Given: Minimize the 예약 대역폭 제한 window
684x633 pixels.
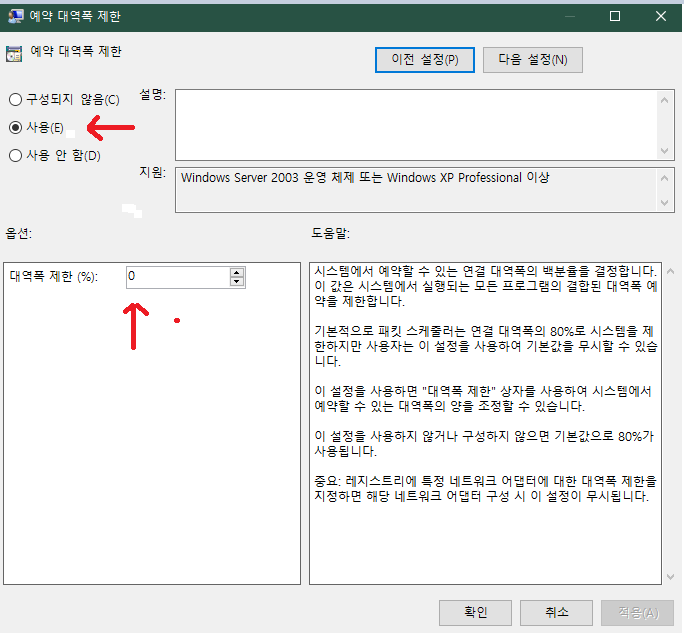Looking at the screenshot, I should [570, 16].
